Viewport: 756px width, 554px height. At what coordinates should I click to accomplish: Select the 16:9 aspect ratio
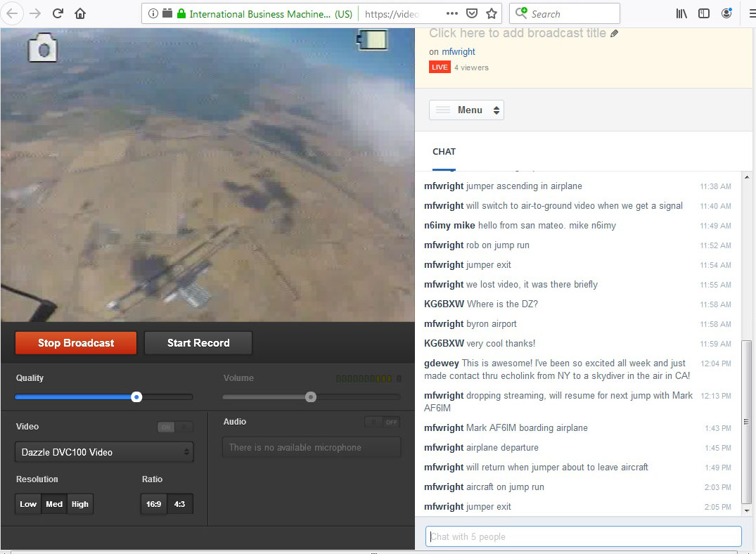tap(153, 504)
